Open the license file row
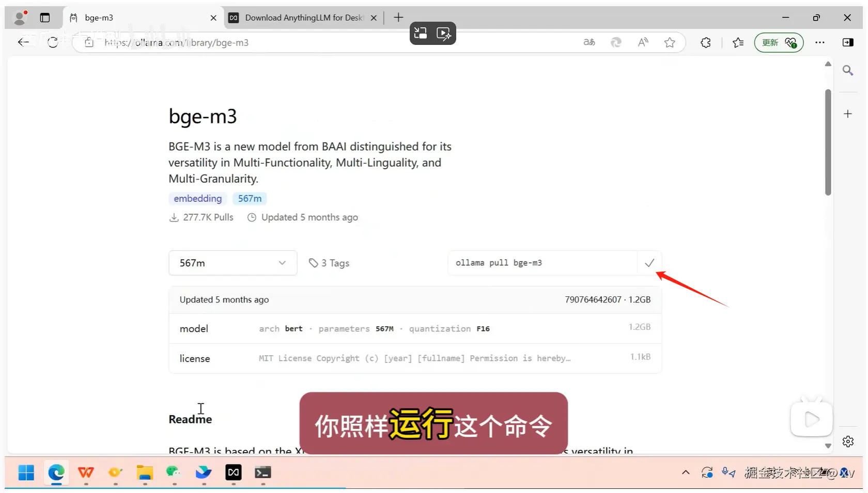Screen dimensions: 868x493 tap(415, 358)
